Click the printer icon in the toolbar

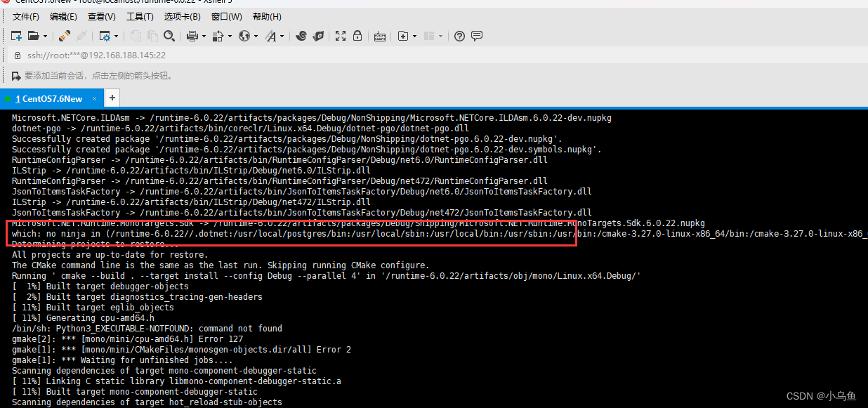coord(194,36)
